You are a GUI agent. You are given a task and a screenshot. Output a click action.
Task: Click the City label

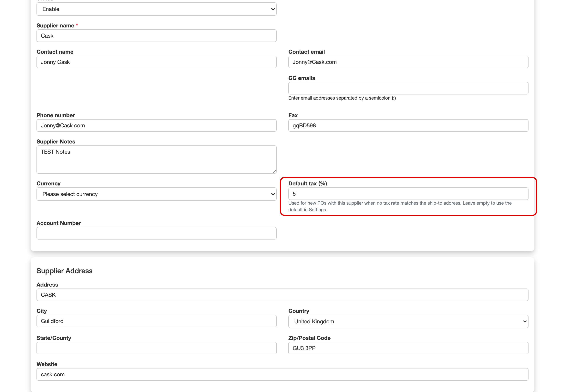click(42, 311)
